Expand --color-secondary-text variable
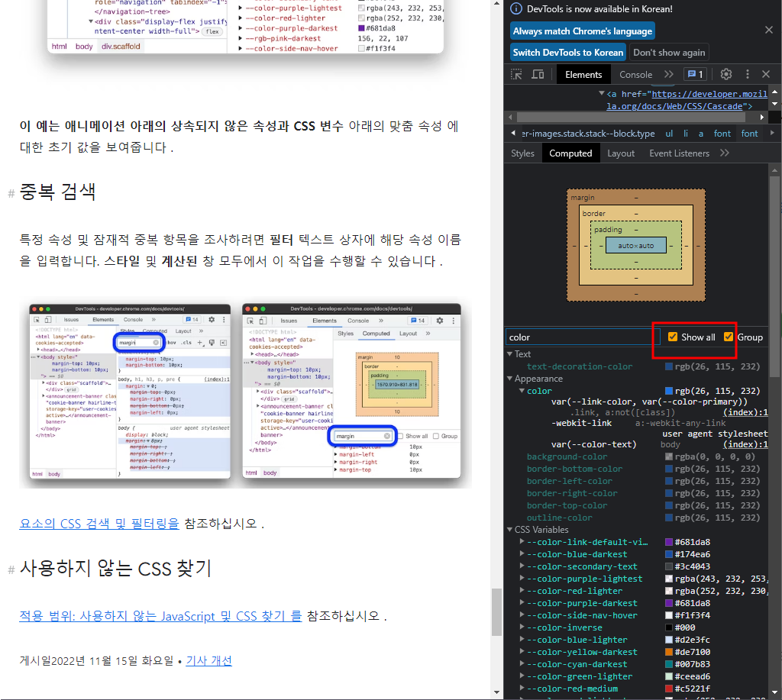Image resolution: width=782 pixels, height=700 pixels. pyautogui.click(x=522, y=566)
